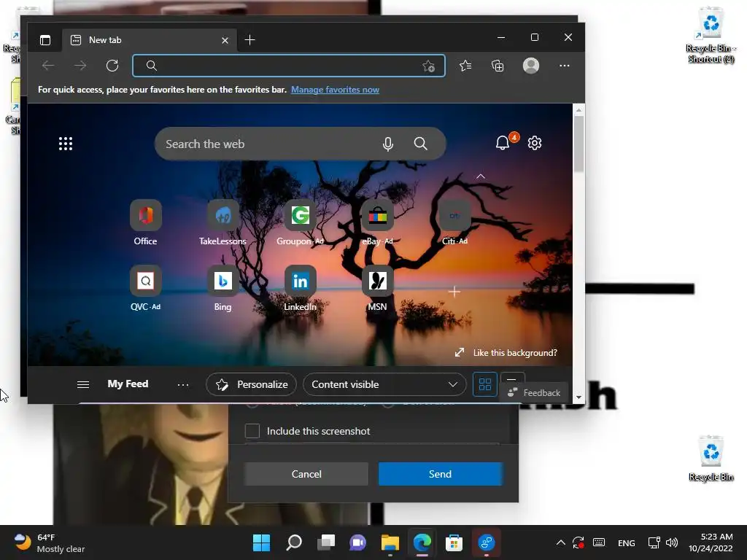Open the Collections icon

pyautogui.click(x=498, y=66)
